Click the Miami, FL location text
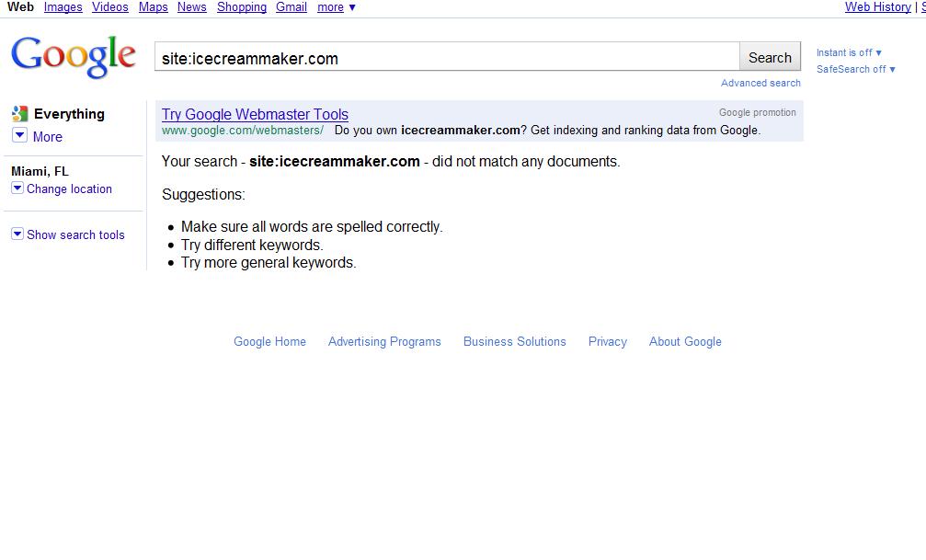The image size is (926, 560). coord(40,171)
